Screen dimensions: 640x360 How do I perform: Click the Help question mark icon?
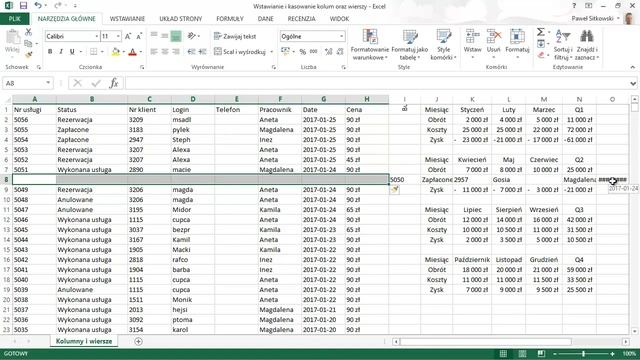(574, 6)
